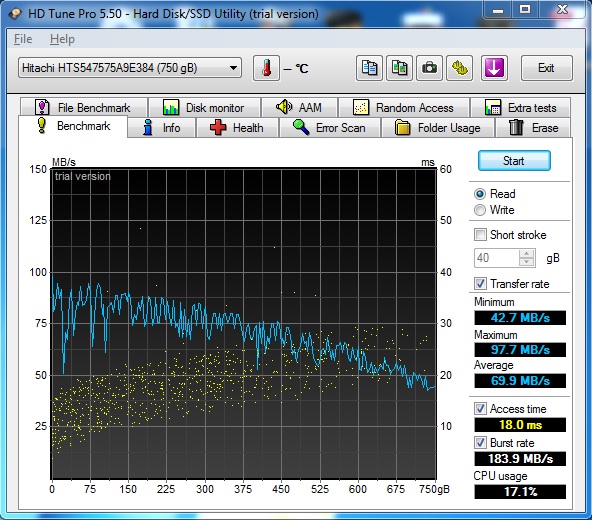Open options via the yellow gears icon
592x520 pixels.
pyautogui.click(x=459, y=68)
